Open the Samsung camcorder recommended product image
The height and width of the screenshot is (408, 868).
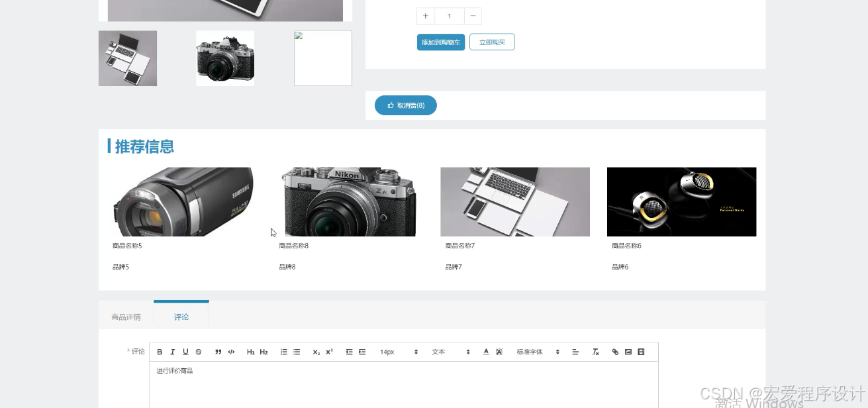click(183, 202)
